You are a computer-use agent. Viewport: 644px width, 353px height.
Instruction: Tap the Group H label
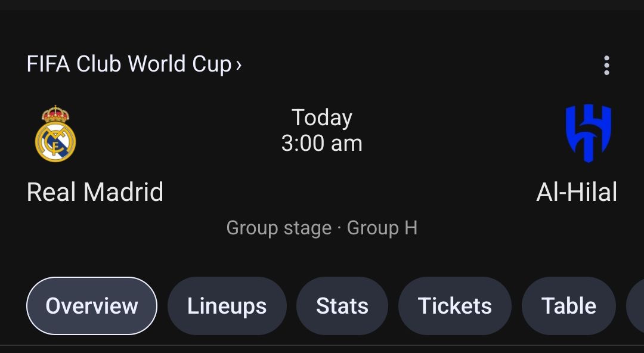coord(382,228)
